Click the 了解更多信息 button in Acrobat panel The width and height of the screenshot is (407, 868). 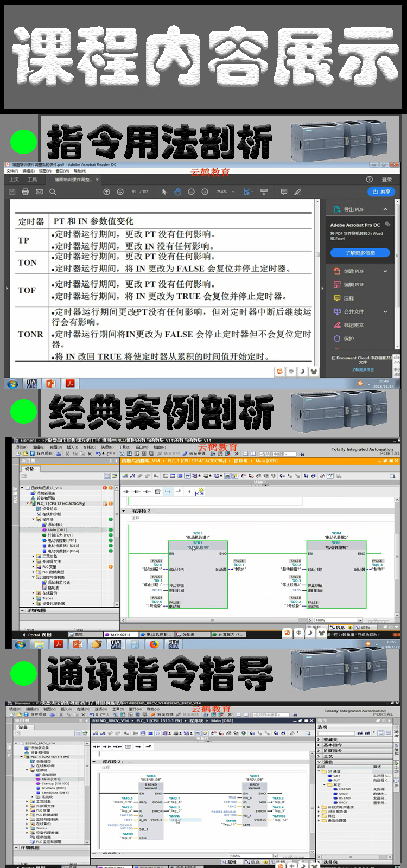click(x=360, y=253)
